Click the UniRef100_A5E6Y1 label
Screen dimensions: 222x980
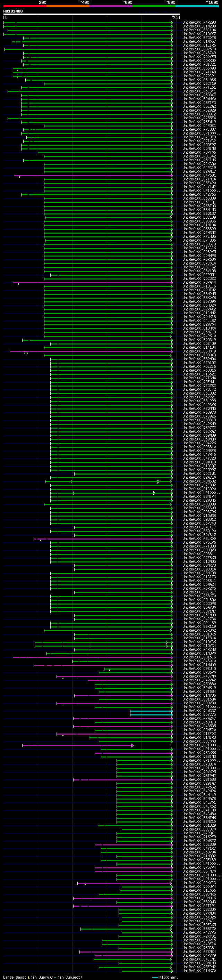[x=199, y=91]
